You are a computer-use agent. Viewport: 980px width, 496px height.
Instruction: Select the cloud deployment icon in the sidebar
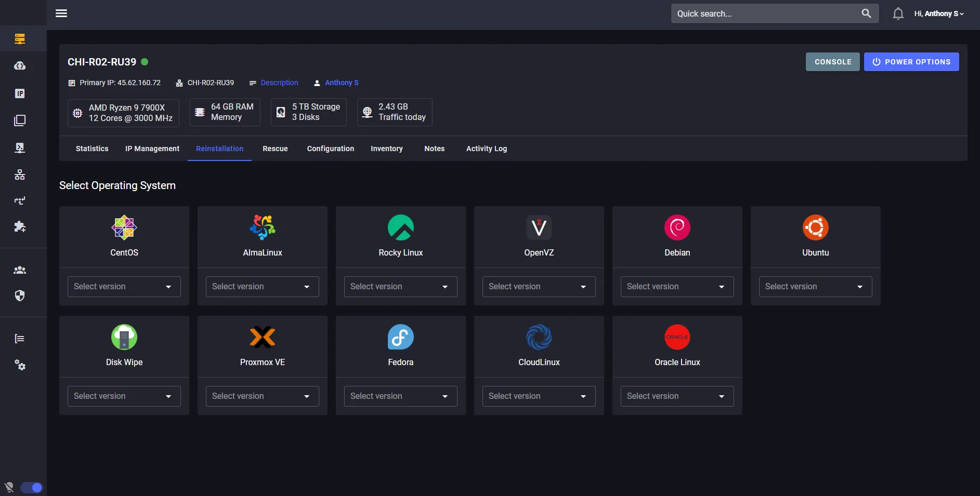point(20,66)
